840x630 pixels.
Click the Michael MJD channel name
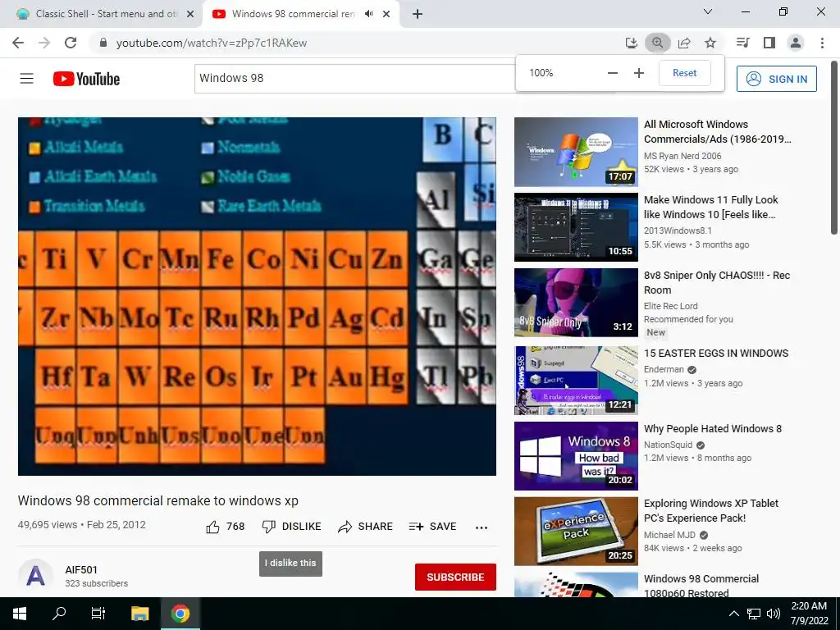pos(669,535)
